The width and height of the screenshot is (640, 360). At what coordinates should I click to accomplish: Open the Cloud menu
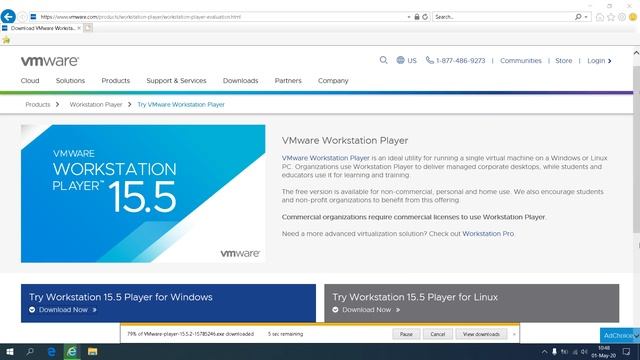30,80
